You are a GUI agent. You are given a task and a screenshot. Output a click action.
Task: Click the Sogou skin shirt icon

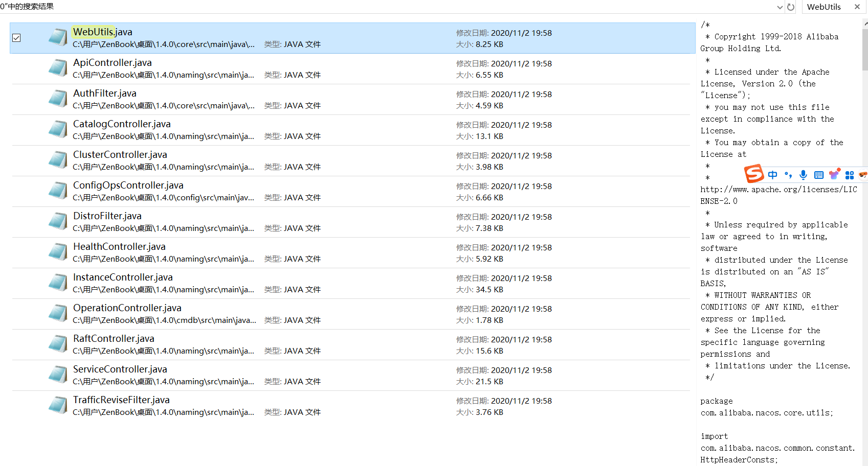point(834,174)
